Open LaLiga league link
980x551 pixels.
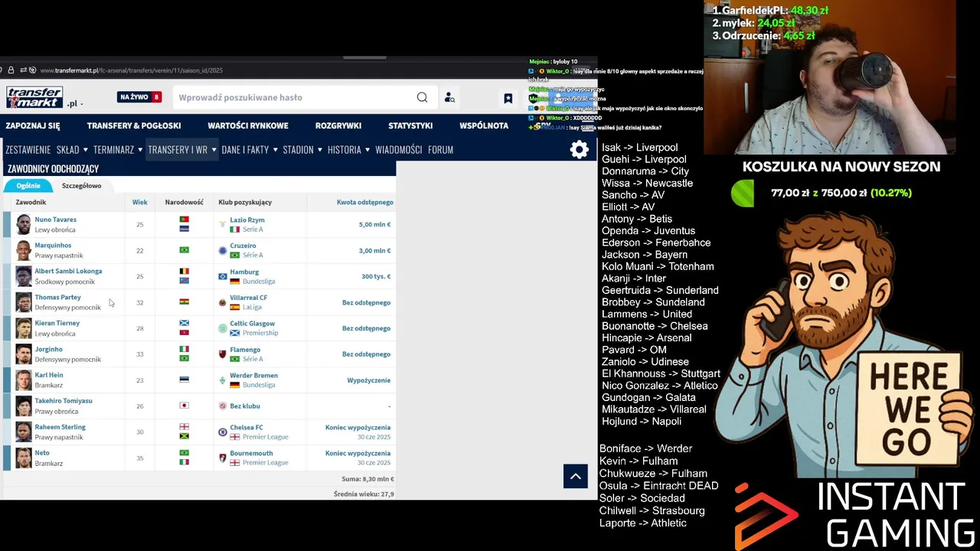point(252,307)
